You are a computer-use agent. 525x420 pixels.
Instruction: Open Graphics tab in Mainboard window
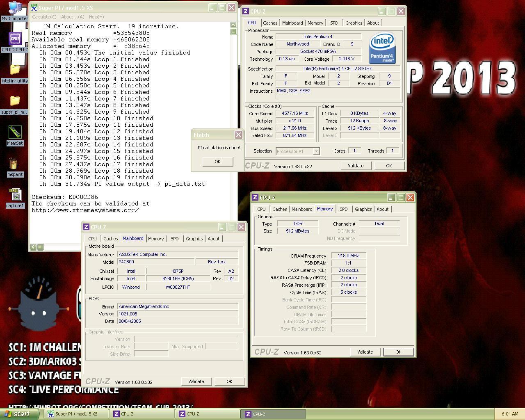tap(194, 239)
